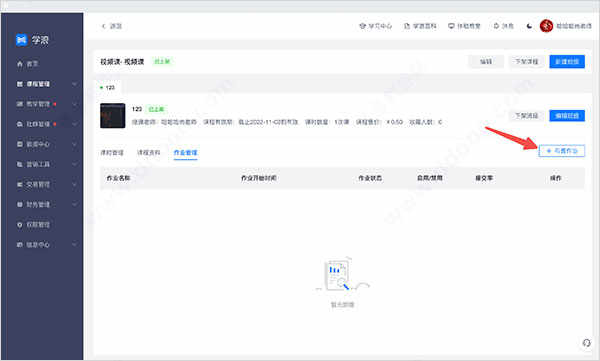Expand the 课程管理 sidebar menu chevron
600x361 pixels.
pos(74,84)
